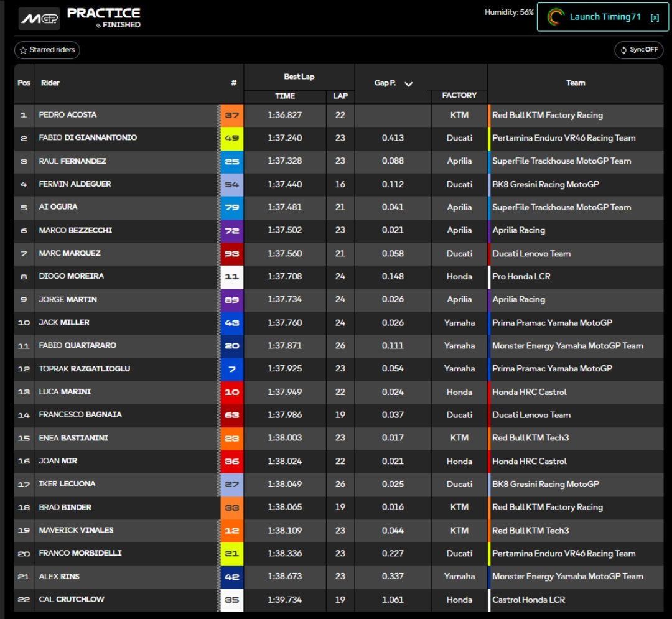This screenshot has height=619, width=672.
Task: Click team Castrol Honda LCR
Action: (528, 600)
